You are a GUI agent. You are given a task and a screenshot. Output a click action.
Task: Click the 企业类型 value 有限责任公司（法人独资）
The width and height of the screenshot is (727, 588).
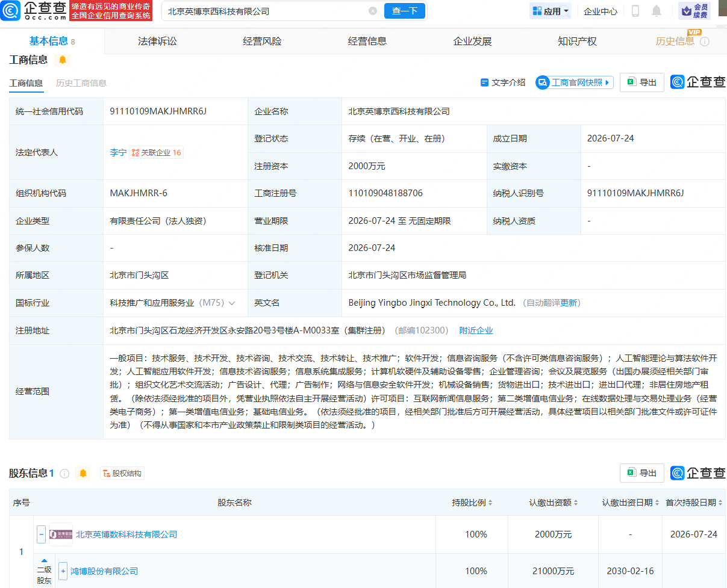(x=158, y=221)
